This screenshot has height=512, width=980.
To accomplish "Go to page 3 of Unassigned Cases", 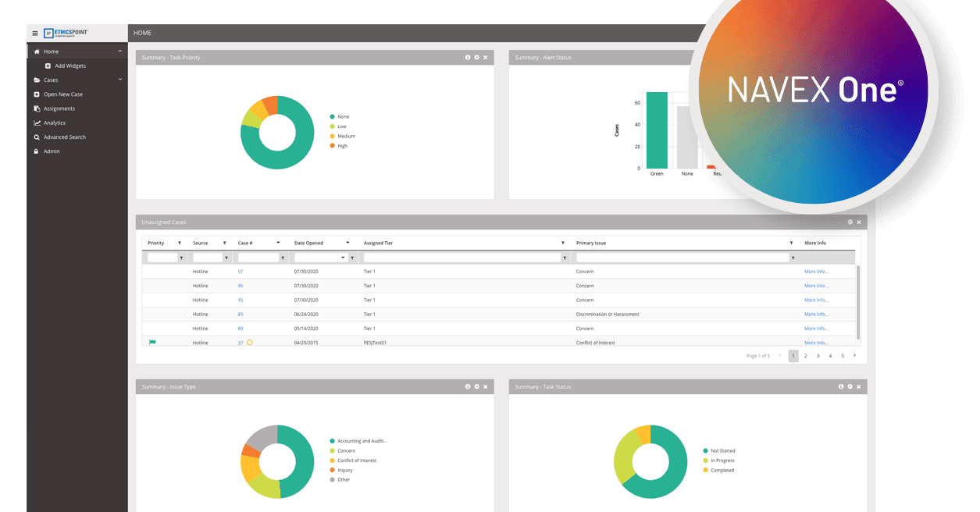I will (x=818, y=355).
